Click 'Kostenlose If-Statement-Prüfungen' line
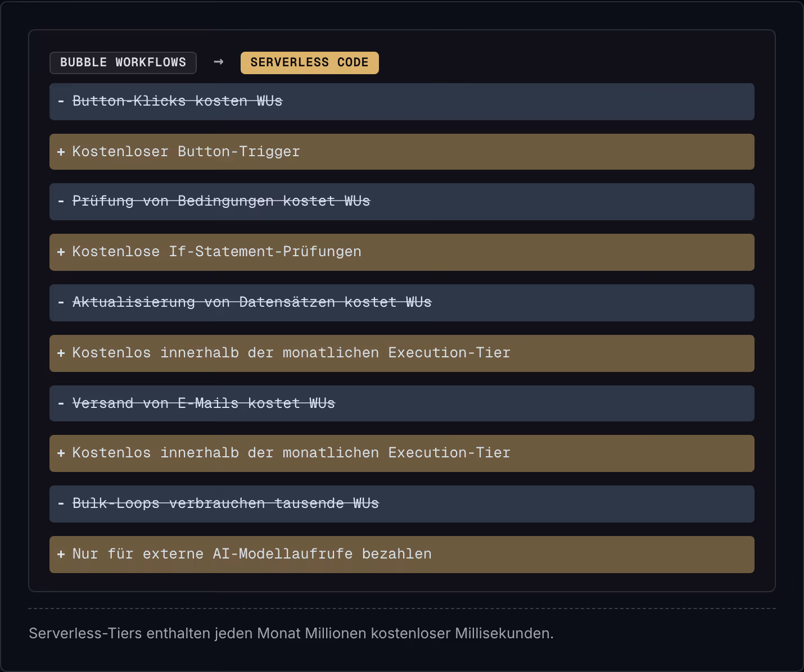The width and height of the screenshot is (804, 672). (x=402, y=252)
